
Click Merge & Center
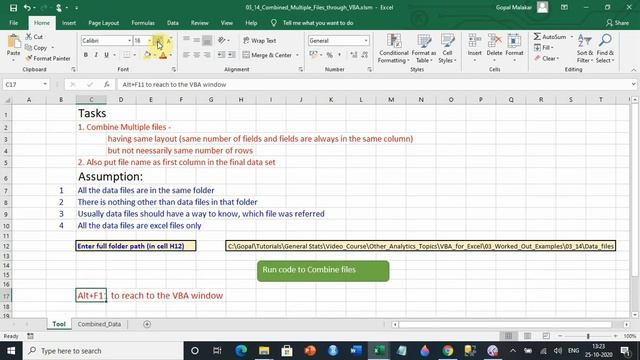pos(268,55)
